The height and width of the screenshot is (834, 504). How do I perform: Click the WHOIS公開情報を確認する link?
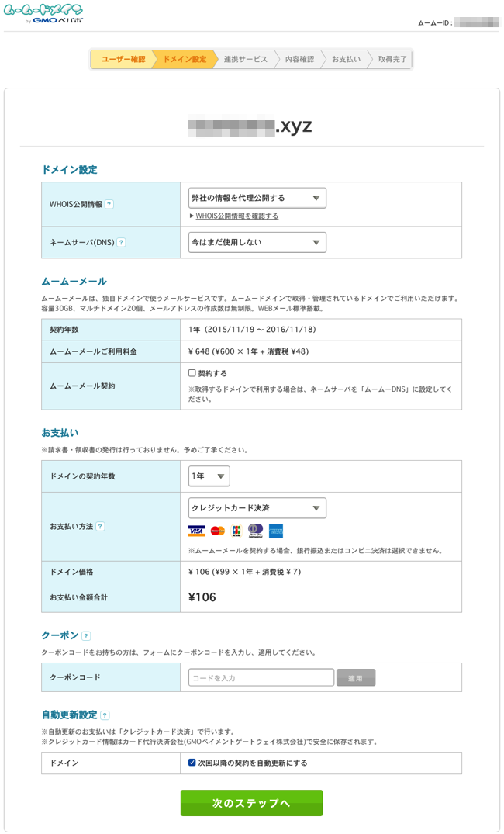[x=236, y=216]
